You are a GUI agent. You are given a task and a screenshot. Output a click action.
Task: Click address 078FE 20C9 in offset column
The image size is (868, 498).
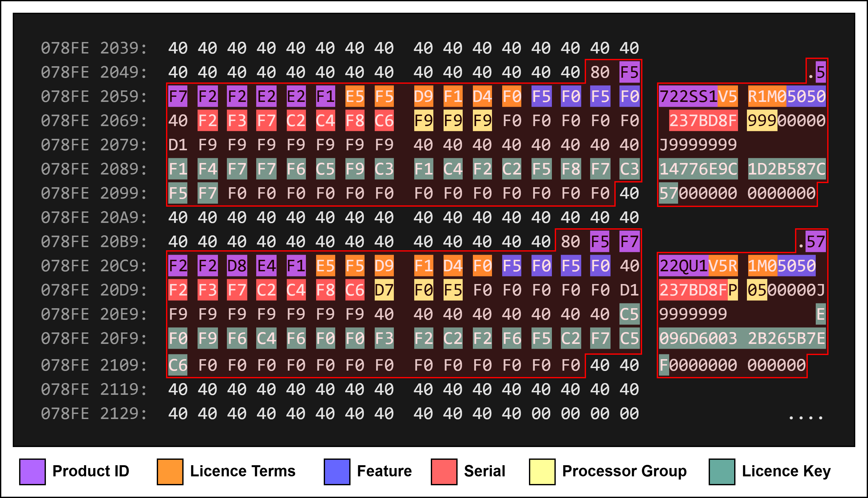pos(94,266)
